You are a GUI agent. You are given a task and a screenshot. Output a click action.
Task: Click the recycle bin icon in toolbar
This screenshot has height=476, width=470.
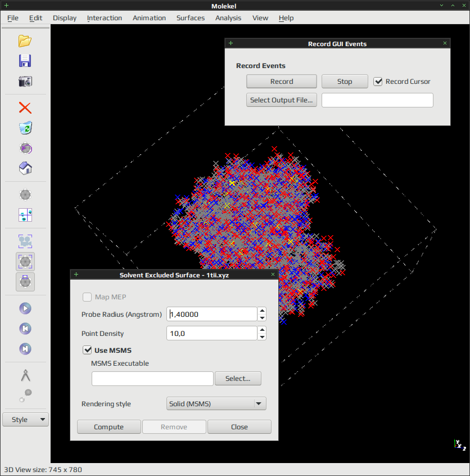(x=25, y=128)
